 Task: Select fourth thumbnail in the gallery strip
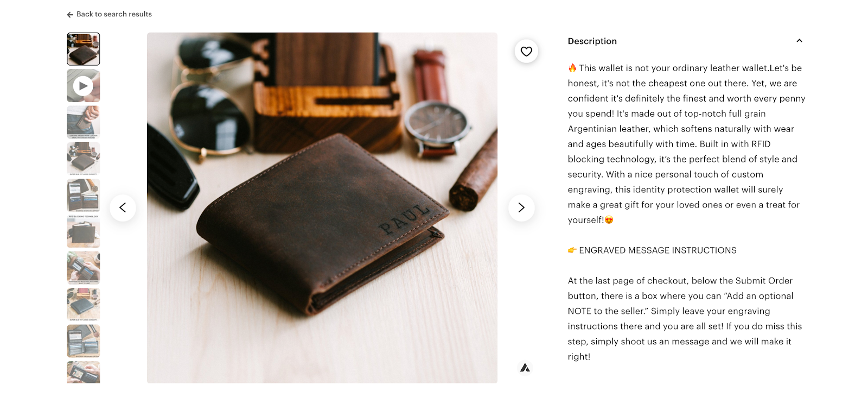(84, 159)
